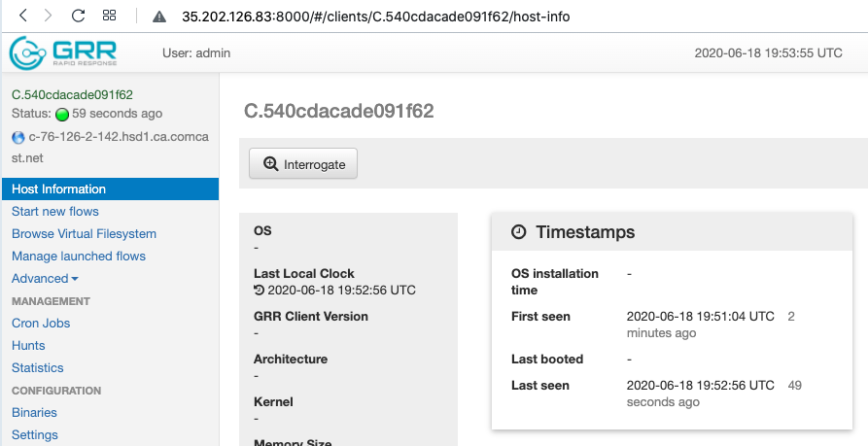This screenshot has width=868, height=446.
Task: Reload the page with refresh icon
Action: [x=79, y=17]
